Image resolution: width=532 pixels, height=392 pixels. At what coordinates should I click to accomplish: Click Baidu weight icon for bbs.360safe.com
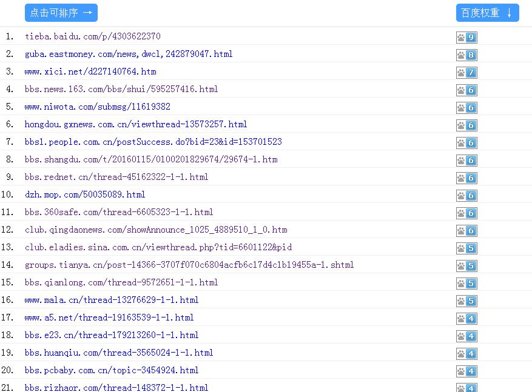coord(466,213)
